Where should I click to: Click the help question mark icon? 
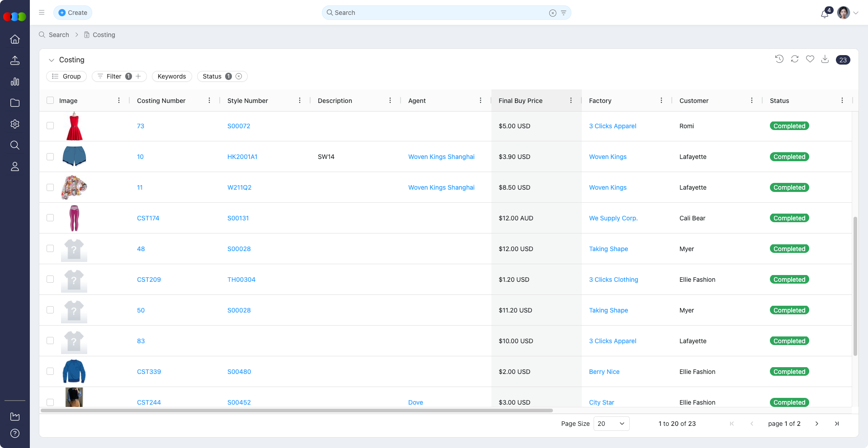pyautogui.click(x=15, y=434)
